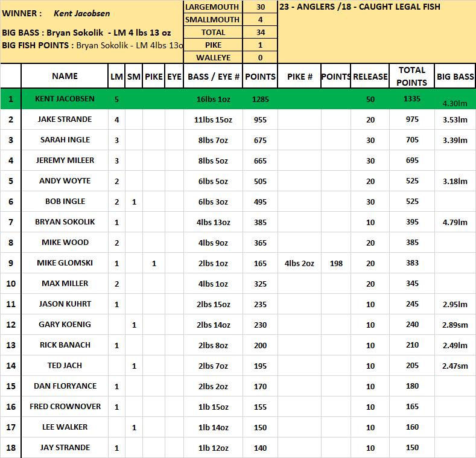Click the 2.95lm big bass cell
The width and height of the screenshot is (476, 458).
[x=455, y=304]
